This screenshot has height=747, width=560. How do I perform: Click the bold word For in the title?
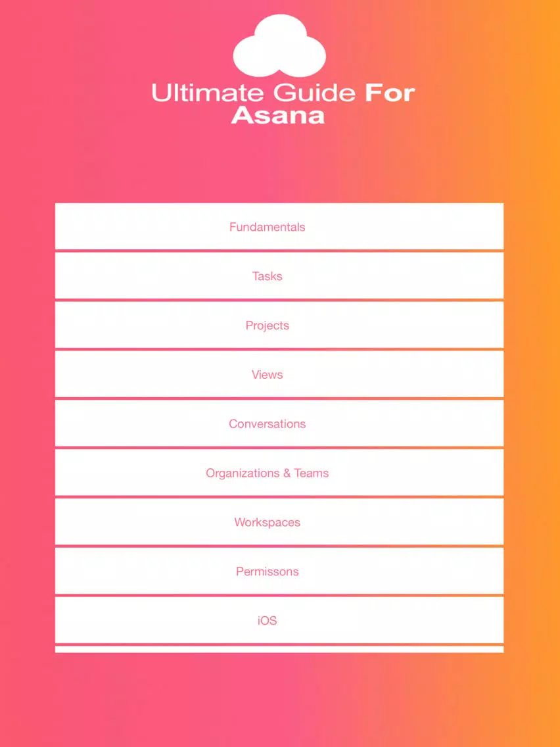[x=390, y=93]
